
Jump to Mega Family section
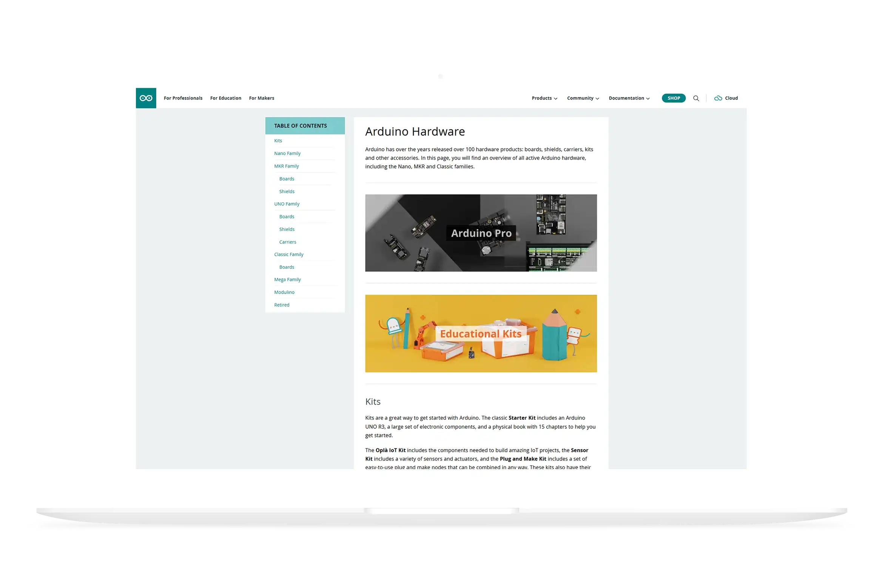click(287, 280)
